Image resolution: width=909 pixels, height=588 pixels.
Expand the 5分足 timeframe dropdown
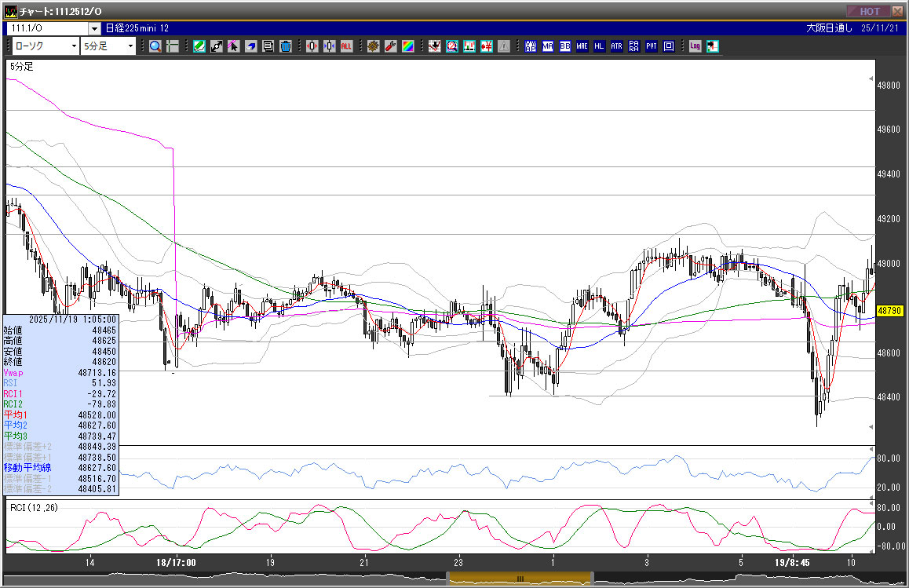tap(130, 46)
